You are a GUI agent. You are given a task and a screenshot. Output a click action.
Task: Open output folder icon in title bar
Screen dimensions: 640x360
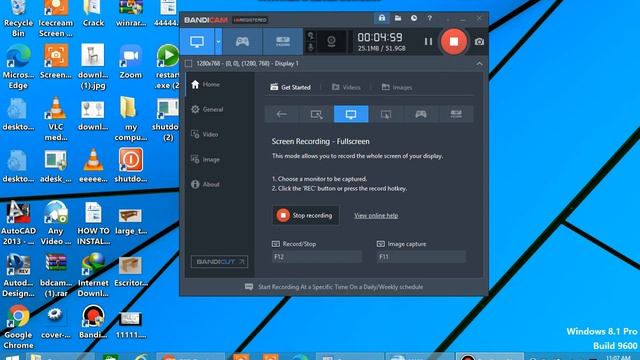pyautogui.click(x=398, y=18)
